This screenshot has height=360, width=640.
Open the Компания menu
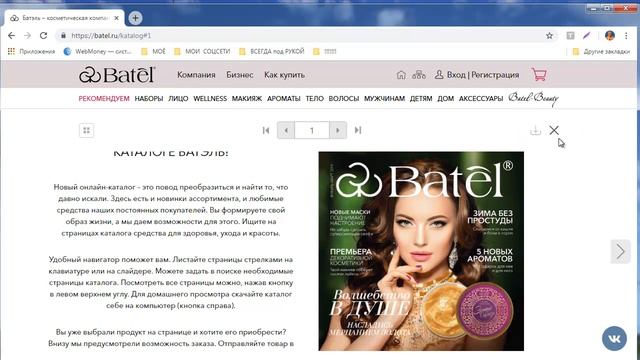point(196,75)
